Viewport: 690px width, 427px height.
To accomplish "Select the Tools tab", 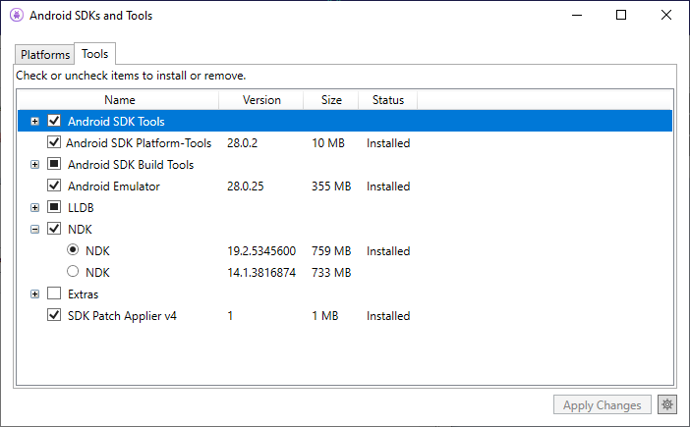I will [x=95, y=54].
